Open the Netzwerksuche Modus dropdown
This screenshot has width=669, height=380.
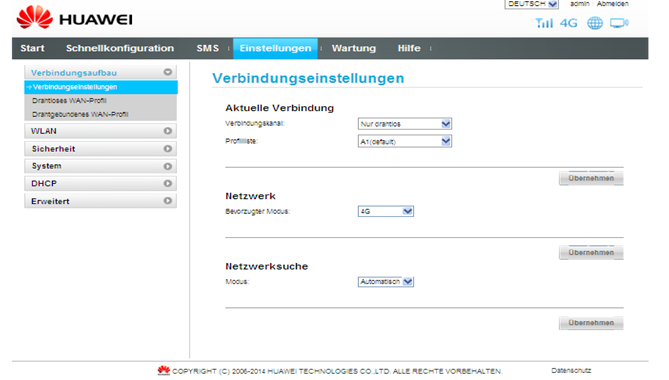pos(385,281)
